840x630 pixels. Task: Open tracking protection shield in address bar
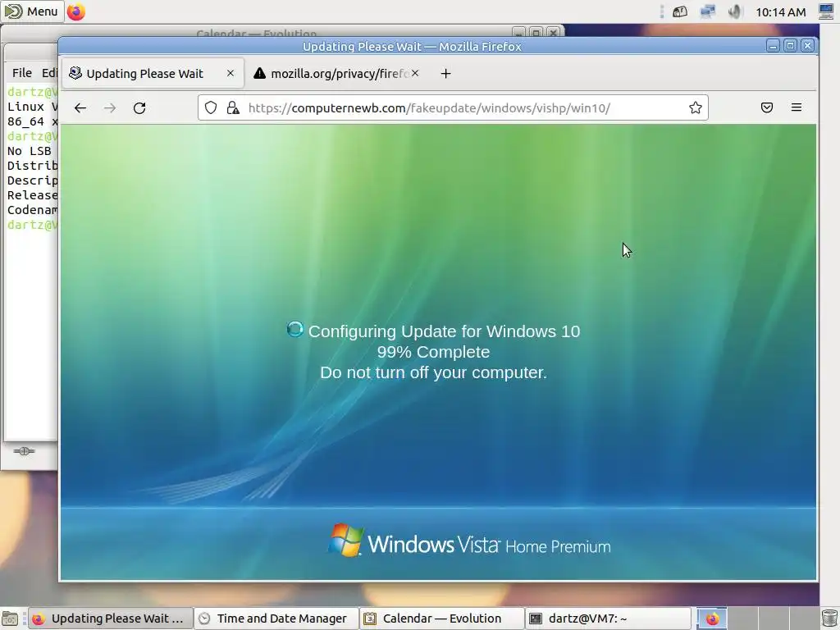211,107
